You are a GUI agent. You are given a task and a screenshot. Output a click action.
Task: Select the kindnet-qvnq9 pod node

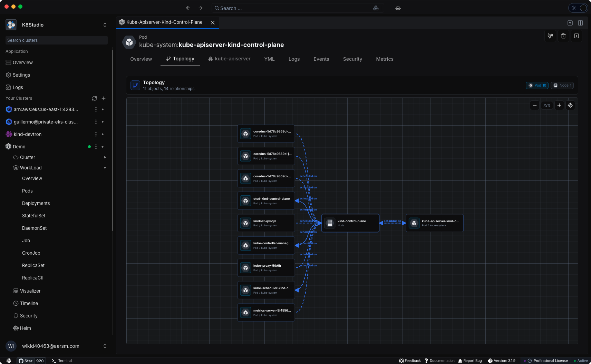266,223
